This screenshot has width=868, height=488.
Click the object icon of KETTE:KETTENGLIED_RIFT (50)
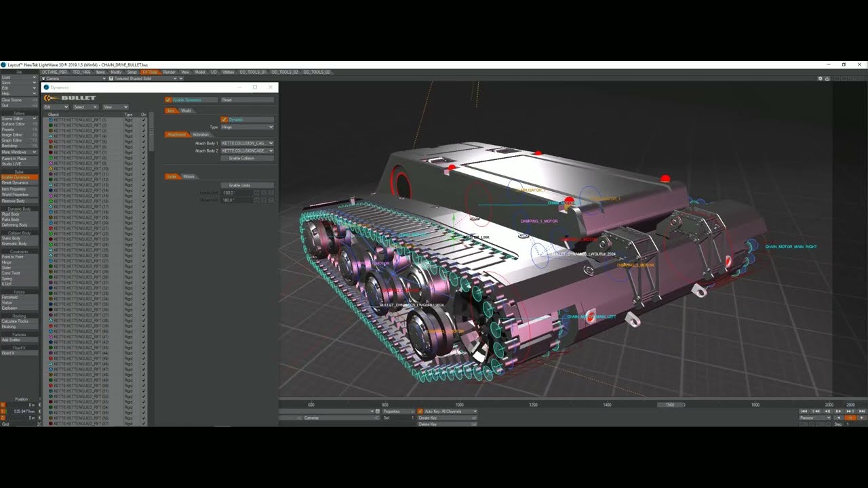pyautogui.click(x=51, y=386)
